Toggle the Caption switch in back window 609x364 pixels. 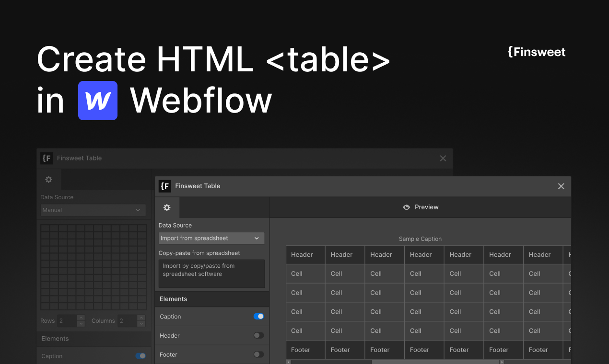[x=141, y=356]
